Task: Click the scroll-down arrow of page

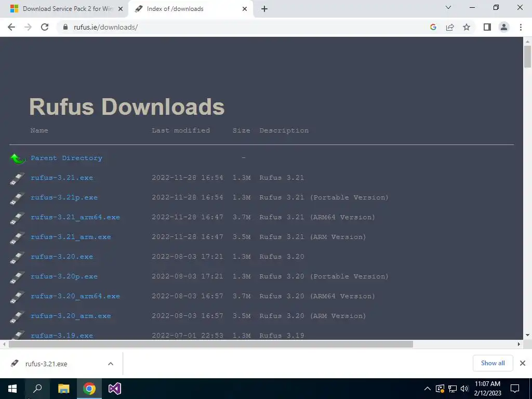Action: pyautogui.click(x=527, y=335)
